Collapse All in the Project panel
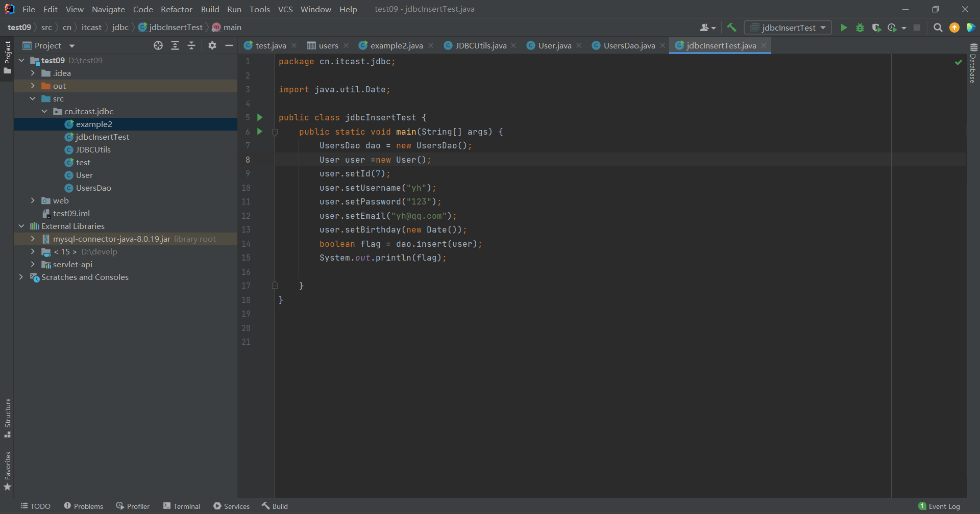 191,45
